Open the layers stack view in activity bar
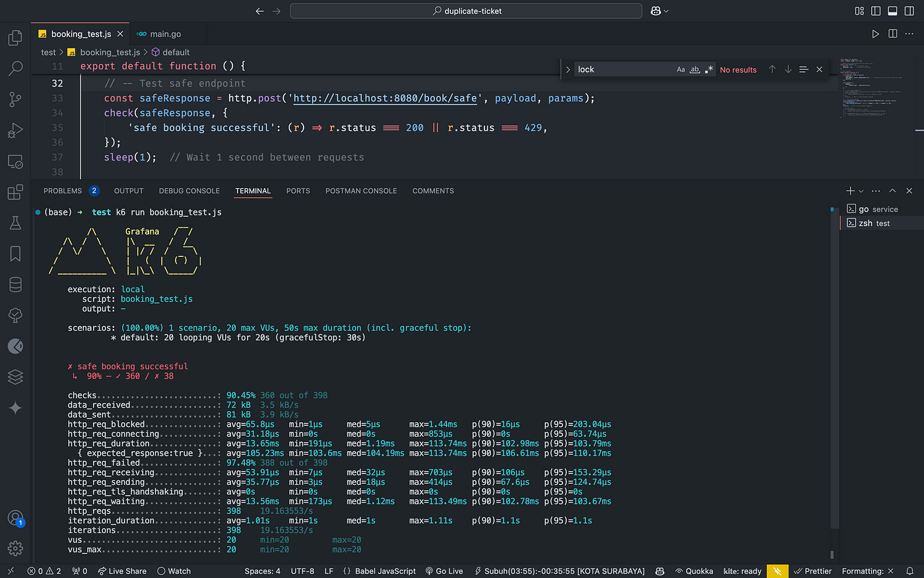Screen dimensions: 924x578 tap(15, 377)
